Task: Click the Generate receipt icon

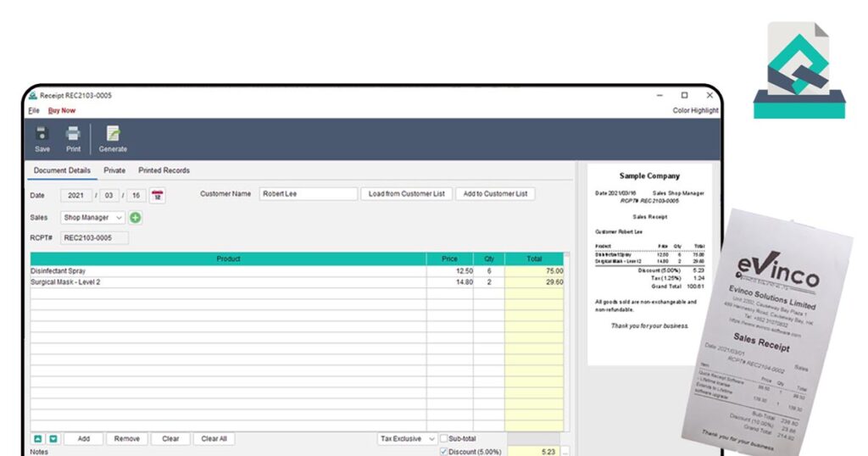Action: point(113,139)
